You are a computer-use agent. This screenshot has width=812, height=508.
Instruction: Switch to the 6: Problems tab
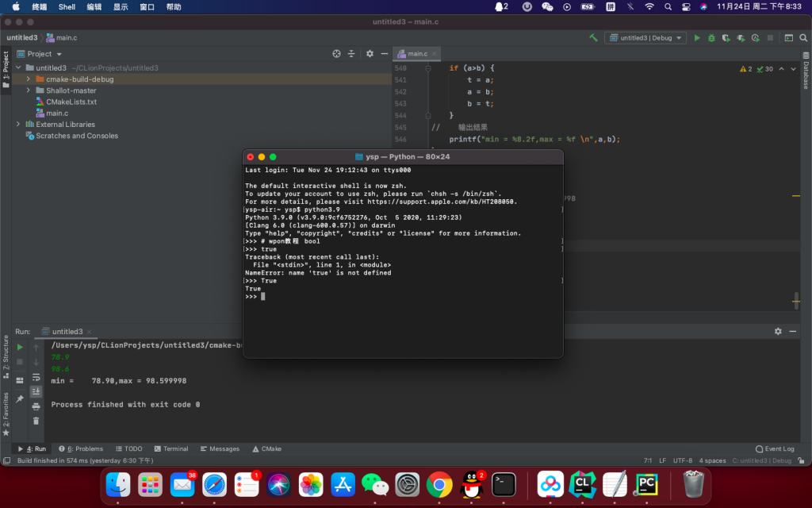(79, 448)
